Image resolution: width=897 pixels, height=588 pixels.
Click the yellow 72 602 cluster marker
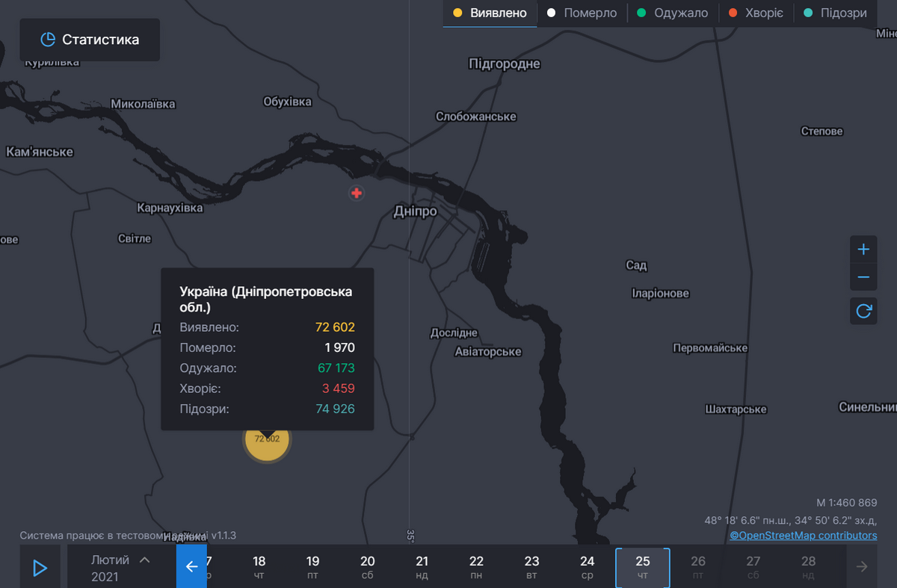click(x=267, y=439)
